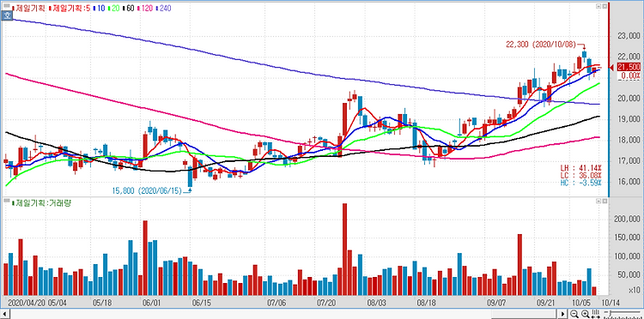
Task: Click the LH : 41.14% statistic
Action: (580, 168)
